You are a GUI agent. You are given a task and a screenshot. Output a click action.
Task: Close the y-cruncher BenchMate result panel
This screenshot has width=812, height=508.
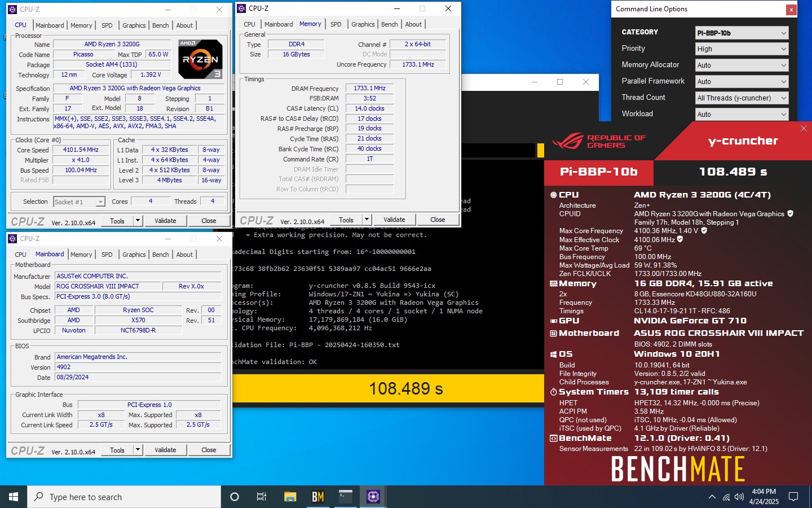804,129
